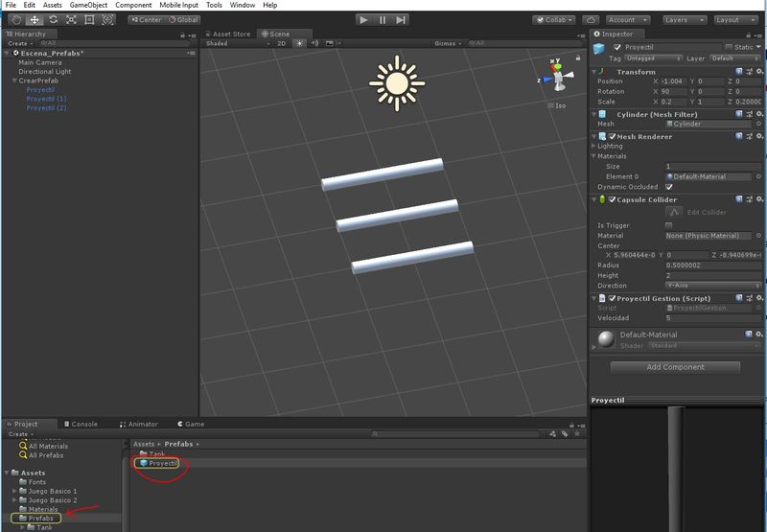Viewport: 767px width, 532px height.
Task: Toggle Global handle rotation button
Action: [x=183, y=20]
